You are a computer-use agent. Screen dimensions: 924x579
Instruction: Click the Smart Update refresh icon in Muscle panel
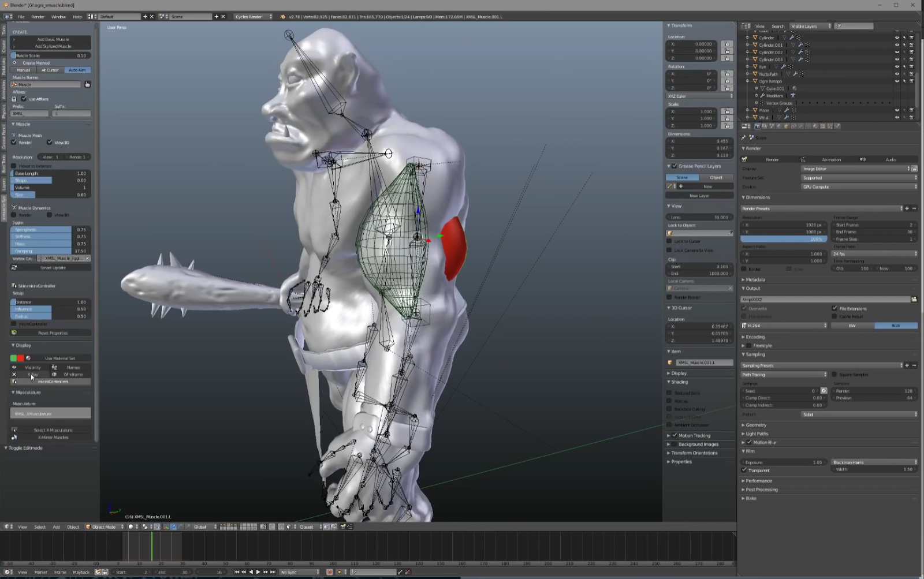pyautogui.click(x=14, y=267)
